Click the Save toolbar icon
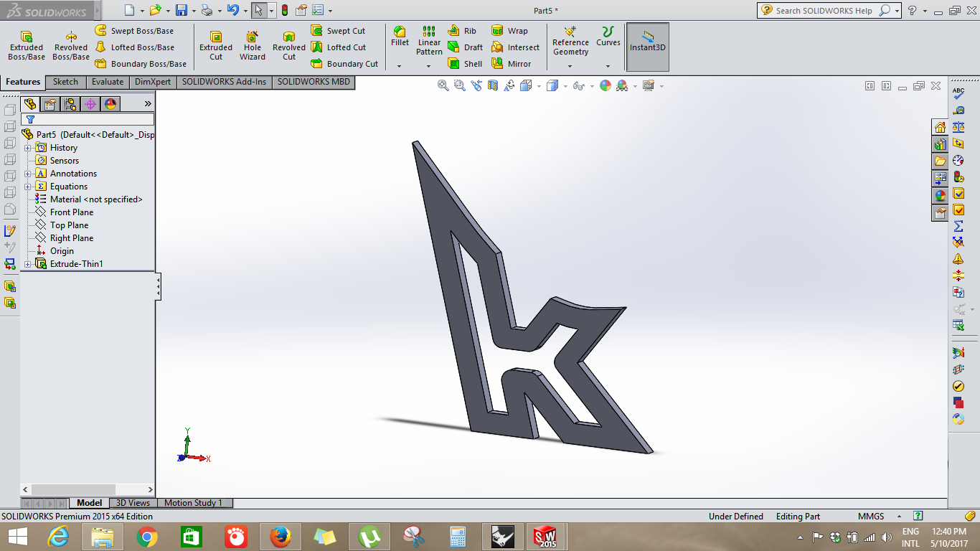This screenshot has height=551, width=980. pos(182,10)
